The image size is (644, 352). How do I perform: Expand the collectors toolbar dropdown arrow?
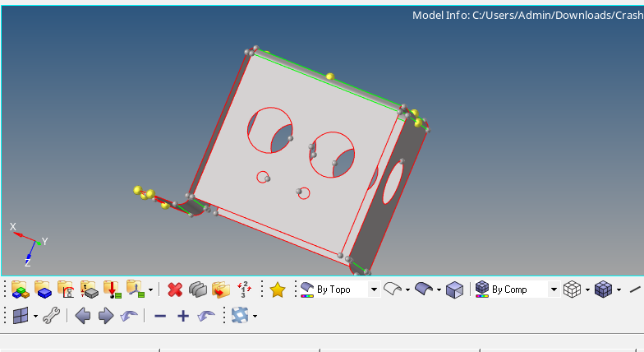(x=151, y=289)
